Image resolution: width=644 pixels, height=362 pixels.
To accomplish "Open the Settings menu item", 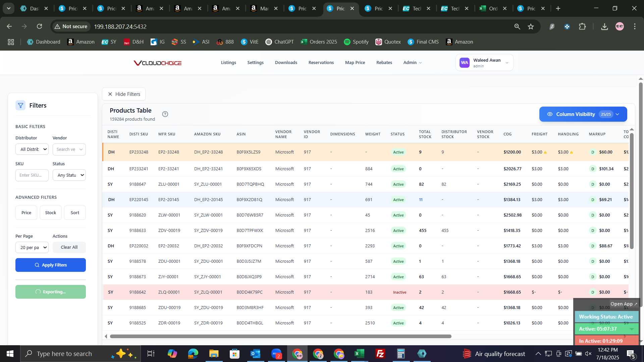I will (255, 63).
